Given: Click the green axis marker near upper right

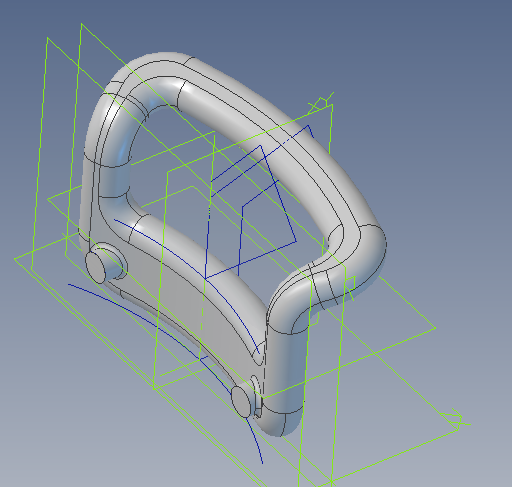Looking at the screenshot, I should tap(321, 103).
